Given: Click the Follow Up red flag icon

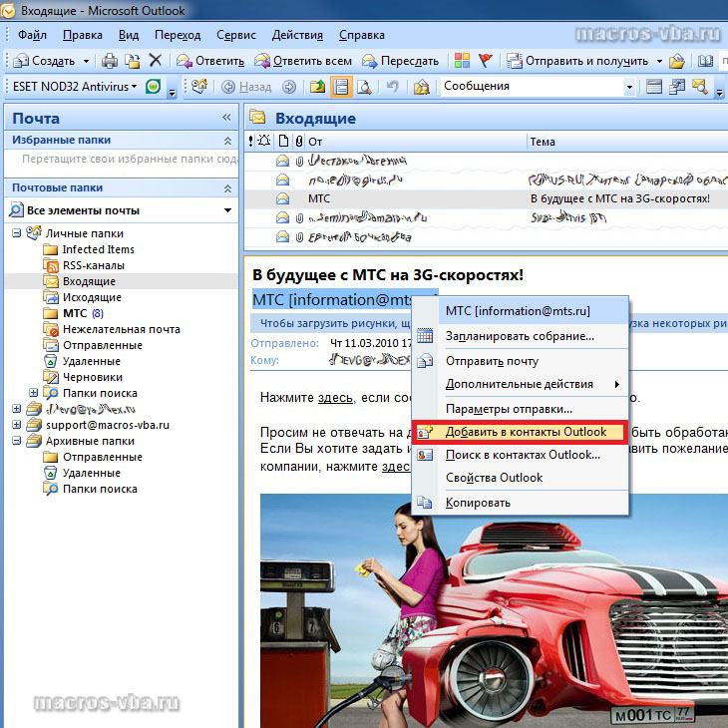Looking at the screenshot, I should point(486,61).
